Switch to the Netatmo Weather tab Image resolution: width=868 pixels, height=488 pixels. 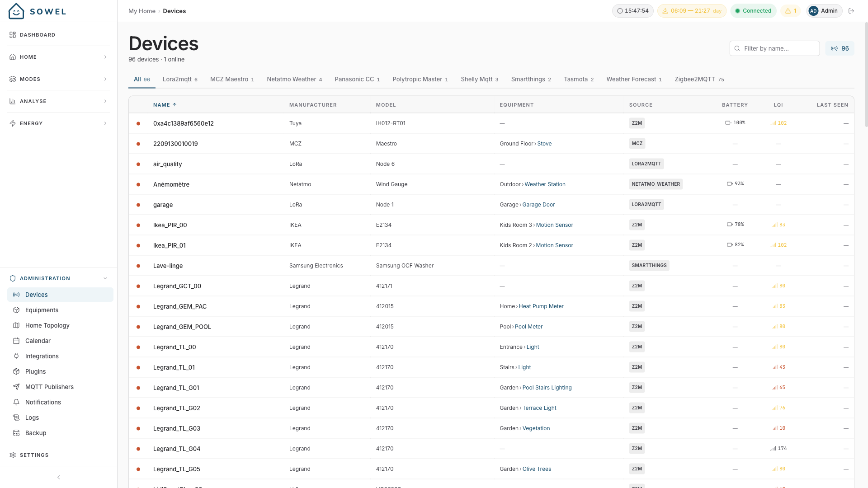(x=294, y=79)
